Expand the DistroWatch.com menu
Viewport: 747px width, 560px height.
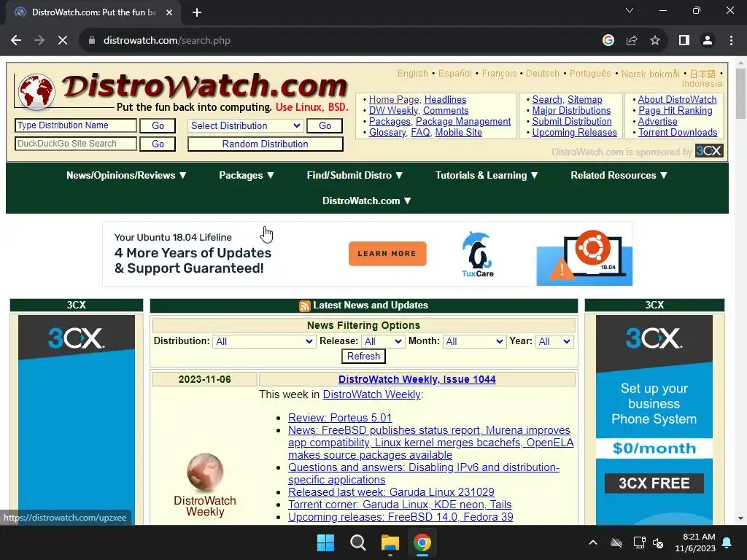click(367, 201)
